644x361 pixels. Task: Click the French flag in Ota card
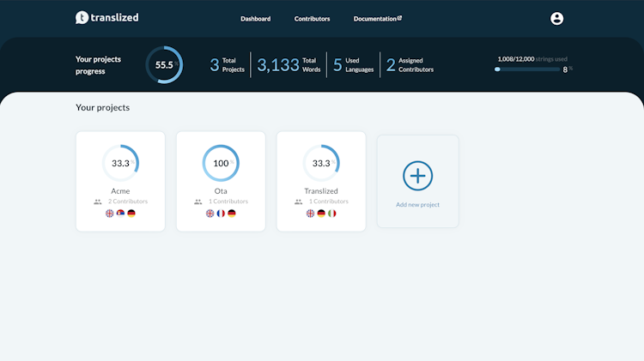[221, 214]
